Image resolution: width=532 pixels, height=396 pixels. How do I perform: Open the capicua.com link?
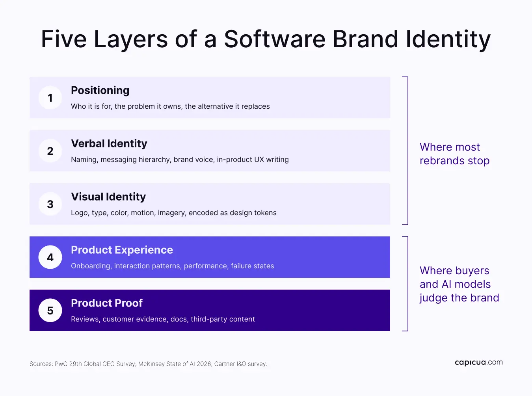[x=479, y=363]
